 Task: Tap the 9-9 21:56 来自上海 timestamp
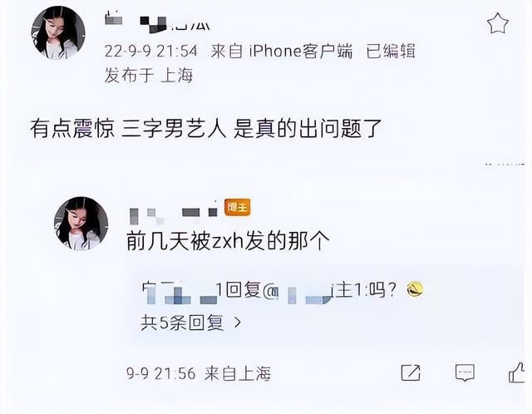[x=199, y=373]
